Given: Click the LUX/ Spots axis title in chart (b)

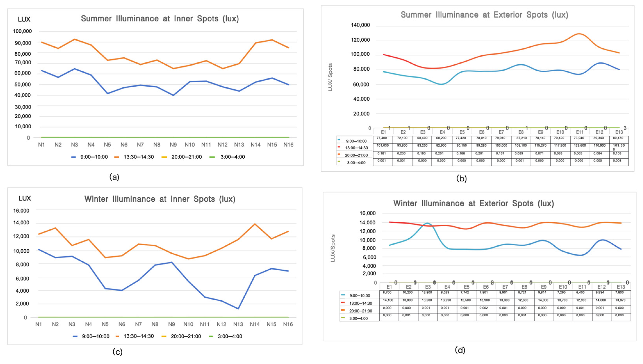Looking at the screenshot, I should pyautogui.click(x=330, y=77).
